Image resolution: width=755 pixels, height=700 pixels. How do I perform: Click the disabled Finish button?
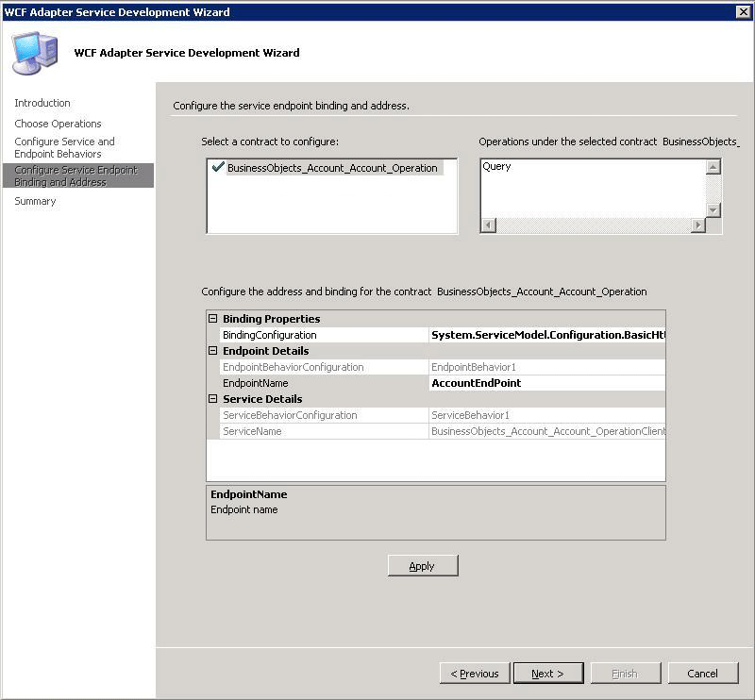[626, 674]
